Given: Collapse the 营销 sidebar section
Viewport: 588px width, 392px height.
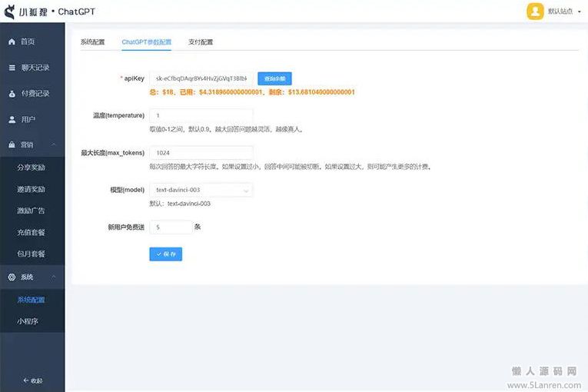Looking at the screenshot, I should (x=54, y=145).
